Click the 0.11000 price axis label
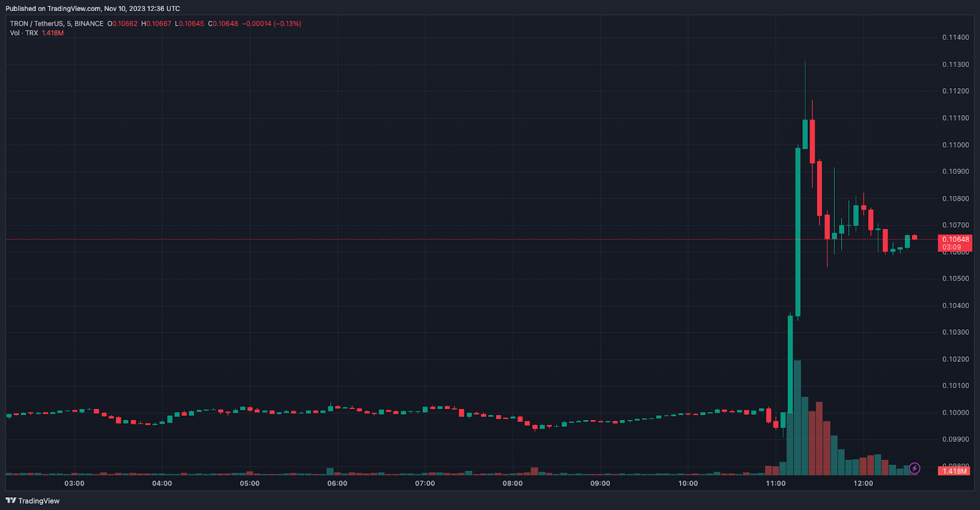The image size is (980, 510). [x=956, y=145]
